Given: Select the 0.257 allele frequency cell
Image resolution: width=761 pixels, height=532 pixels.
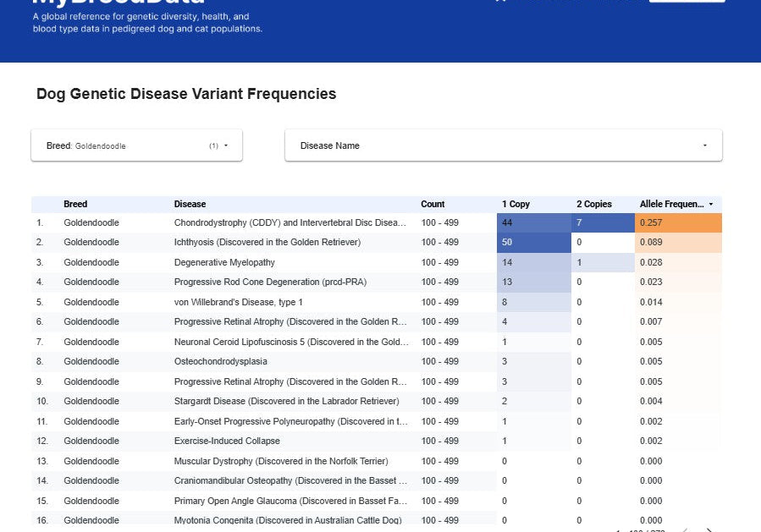Looking at the screenshot, I should click(x=677, y=222).
